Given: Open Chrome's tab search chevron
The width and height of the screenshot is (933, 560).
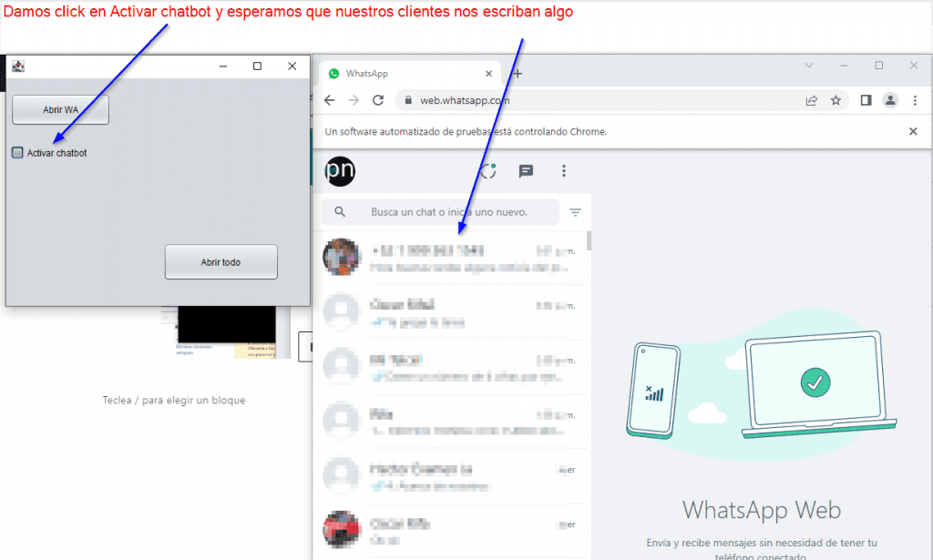Looking at the screenshot, I should tap(809, 66).
